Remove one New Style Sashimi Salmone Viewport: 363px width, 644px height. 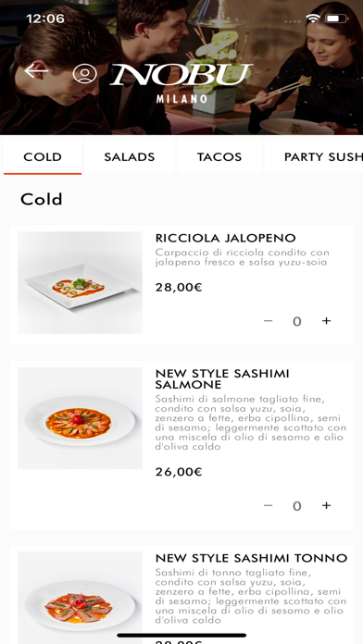268,505
